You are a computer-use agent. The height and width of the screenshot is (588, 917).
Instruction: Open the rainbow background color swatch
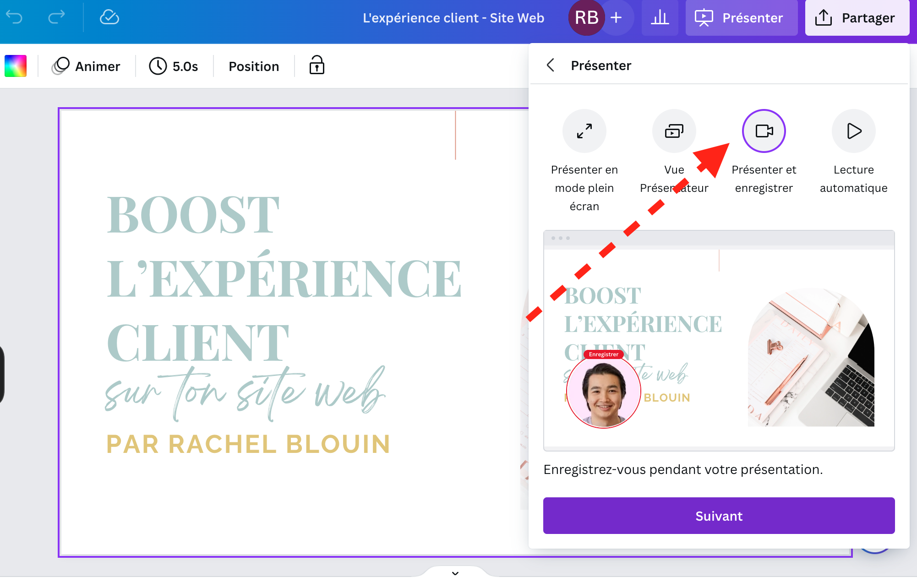[x=16, y=66]
